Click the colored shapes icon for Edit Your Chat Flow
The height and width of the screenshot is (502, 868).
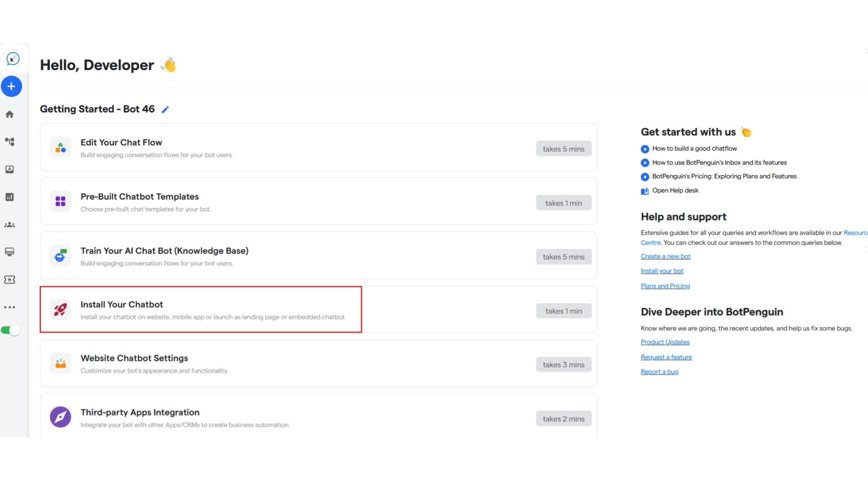click(60, 148)
